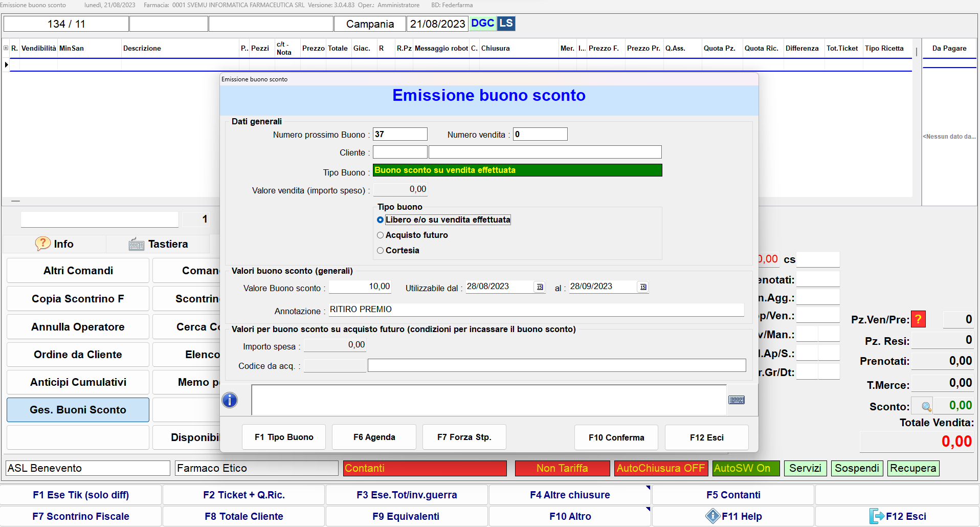Viewport: 980px width, 527px height.
Task: Expand the grid column selector at top-left
Action: 6,48
